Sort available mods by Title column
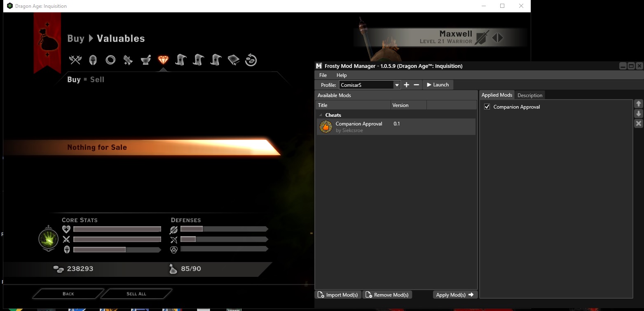Image resolution: width=644 pixels, height=311 pixels. 353,105
